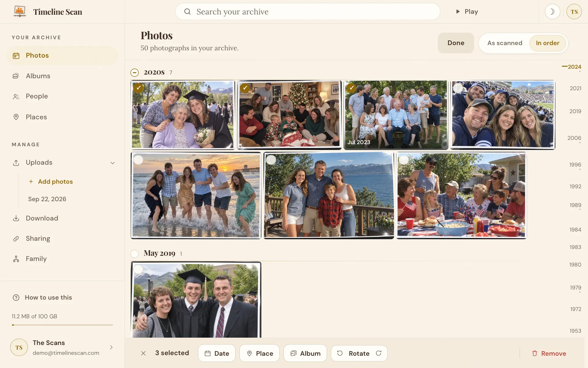
Task: Switch to In order view
Action: [548, 43]
